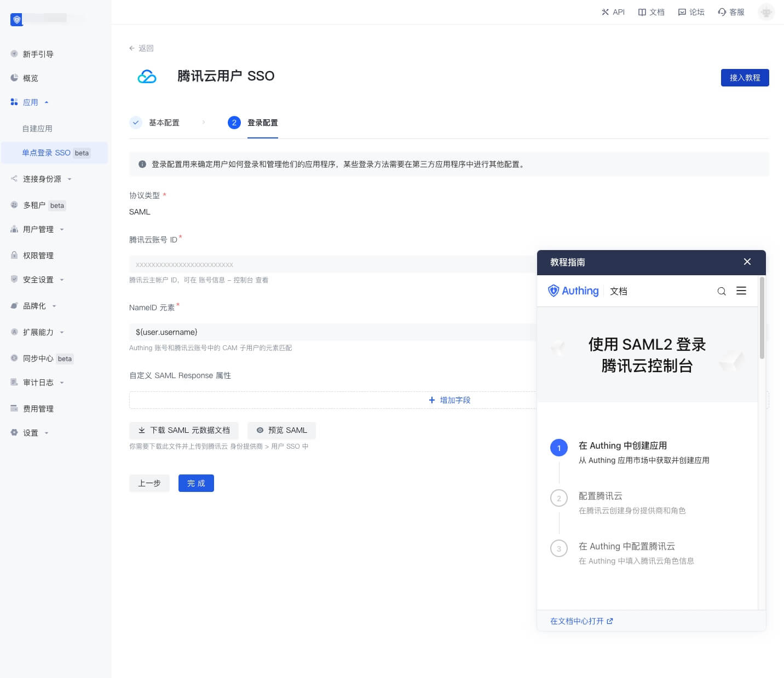The width and height of the screenshot is (784, 678).
Task: Click the Authing logo in docs panel
Action: [573, 291]
